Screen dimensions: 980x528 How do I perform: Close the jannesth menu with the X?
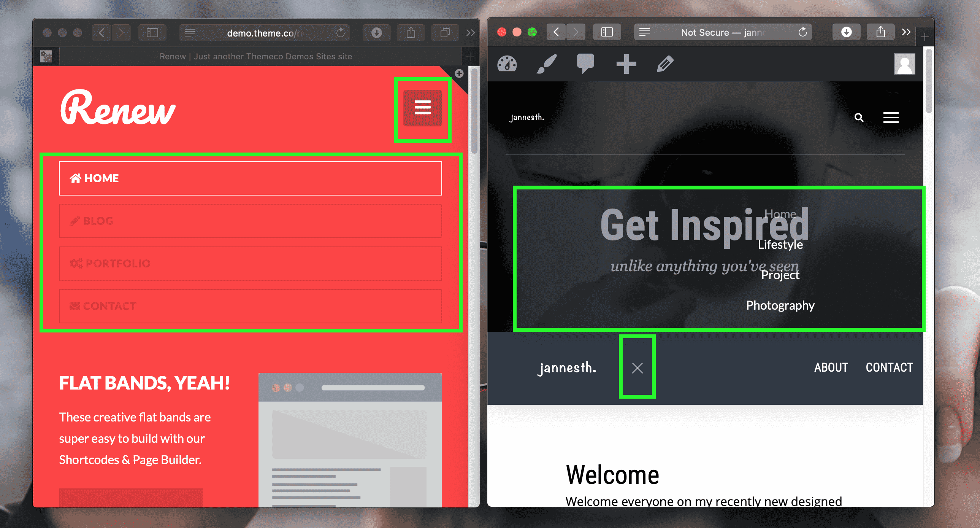coord(637,368)
